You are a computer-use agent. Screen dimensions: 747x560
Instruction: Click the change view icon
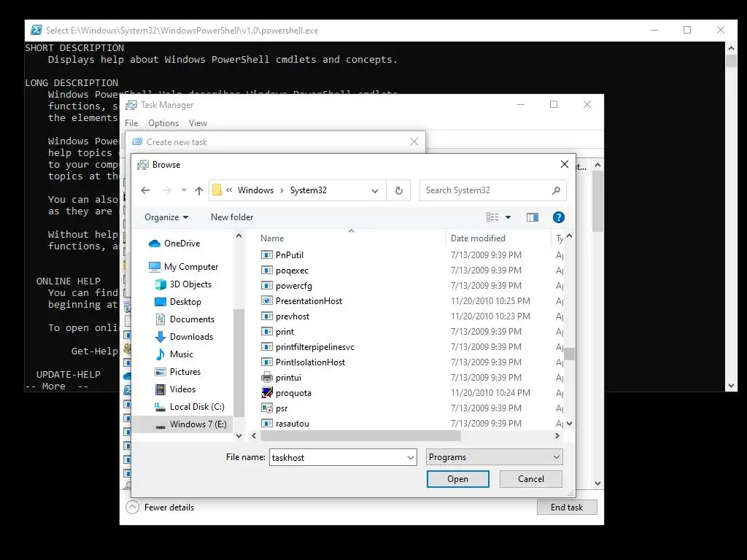(x=492, y=217)
